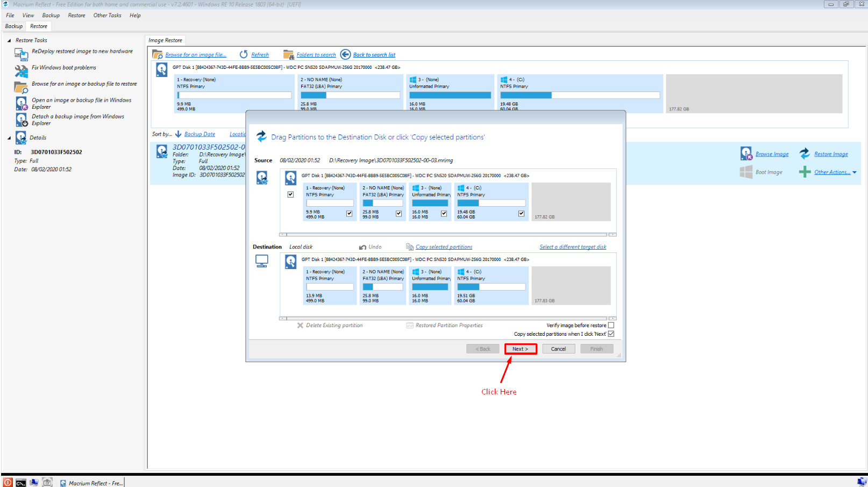
Task: Open the File menu
Action: (x=10, y=15)
